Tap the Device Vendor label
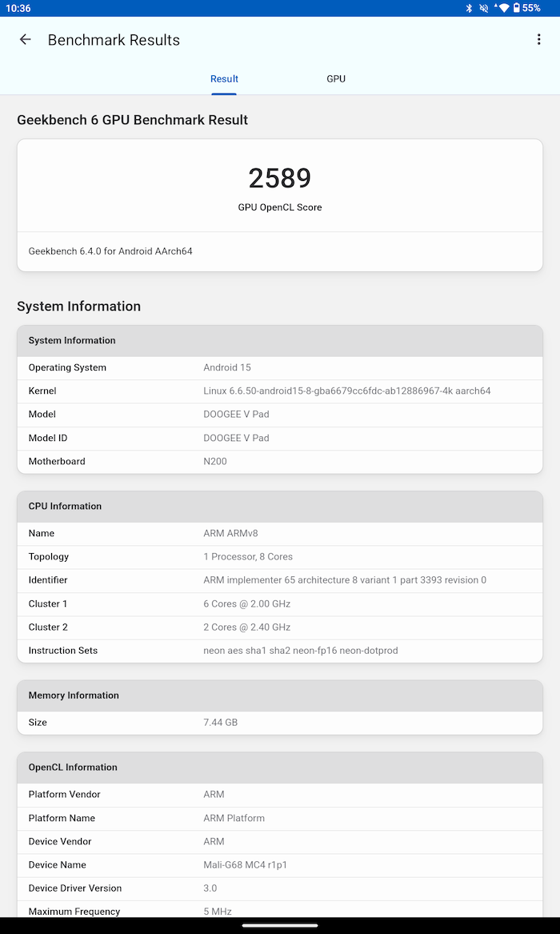The image size is (560, 934). pyautogui.click(x=60, y=842)
